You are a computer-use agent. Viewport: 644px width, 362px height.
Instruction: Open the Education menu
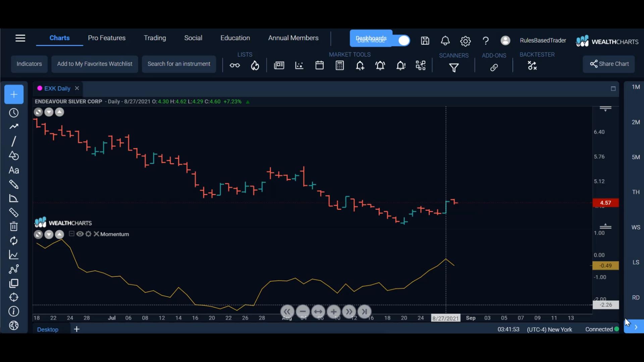point(235,38)
